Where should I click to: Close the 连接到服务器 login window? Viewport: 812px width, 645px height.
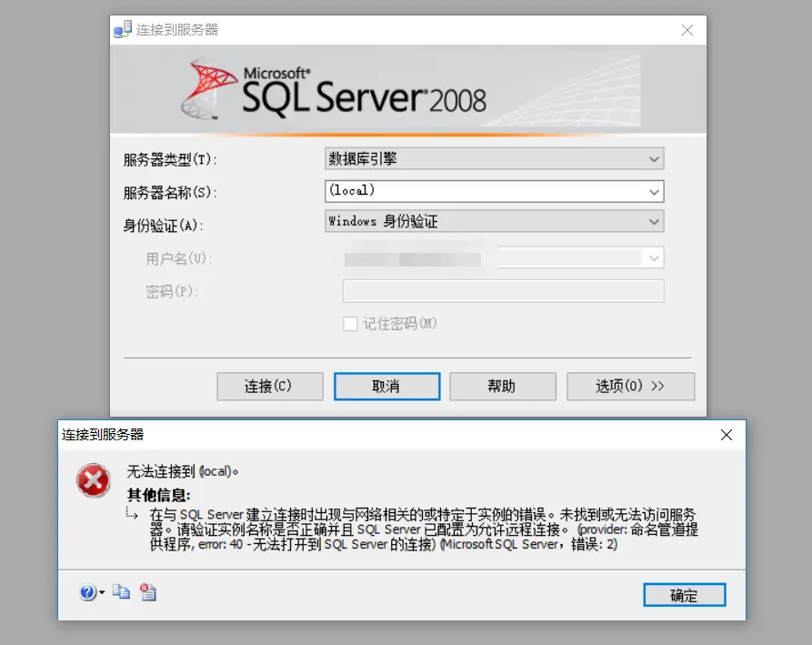(x=687, y=30)
